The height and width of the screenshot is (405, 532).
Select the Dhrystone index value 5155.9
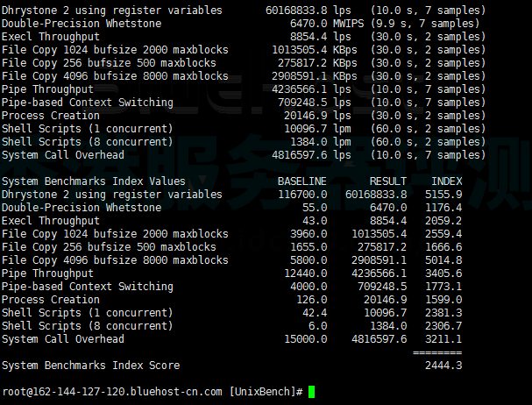click(x=443, y=194)
